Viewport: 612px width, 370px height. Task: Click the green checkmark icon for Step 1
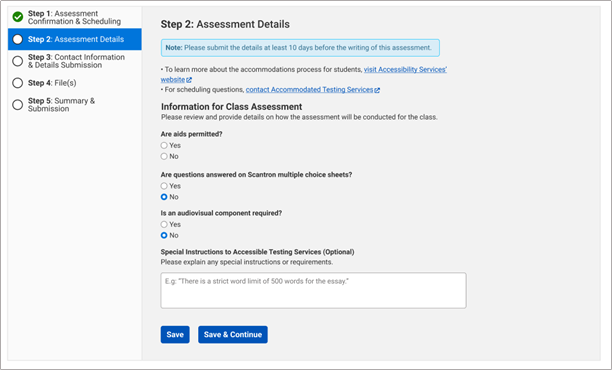coord(18,17)
